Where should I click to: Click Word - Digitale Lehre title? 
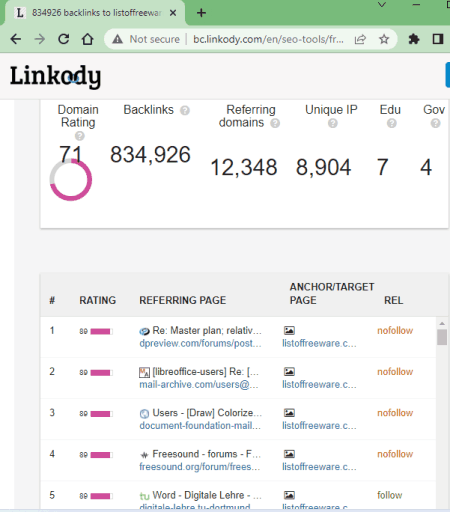tap(207, 495)
